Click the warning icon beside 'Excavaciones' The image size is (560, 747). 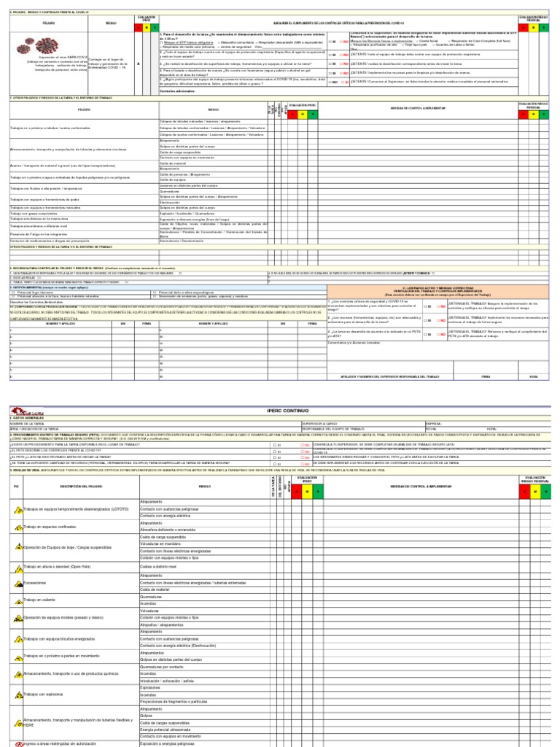click(18, 583)
